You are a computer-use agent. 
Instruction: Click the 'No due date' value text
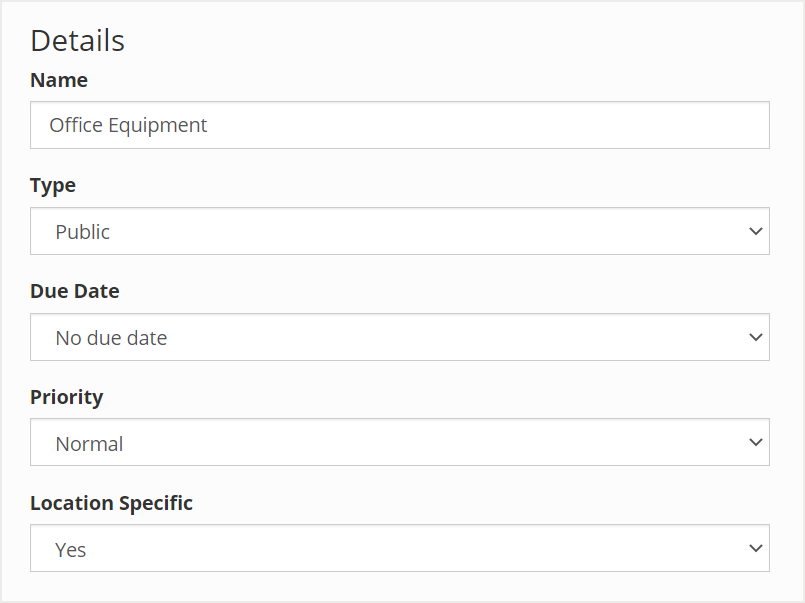(111, 338)
